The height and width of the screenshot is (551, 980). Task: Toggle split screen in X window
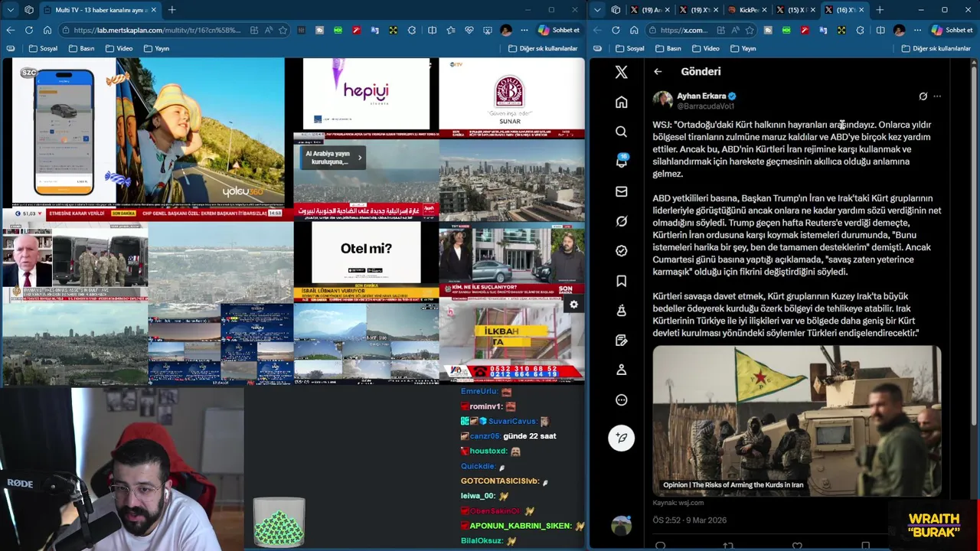click(880, 31)
